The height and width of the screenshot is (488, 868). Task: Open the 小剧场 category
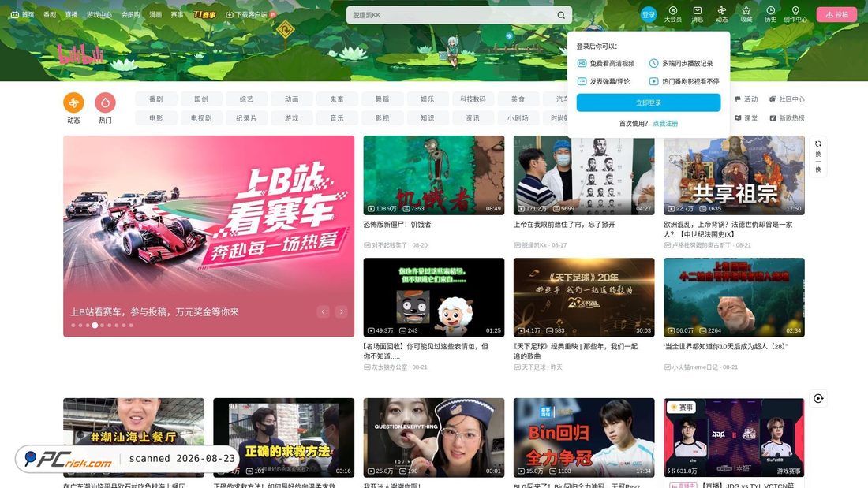point(518,117)
